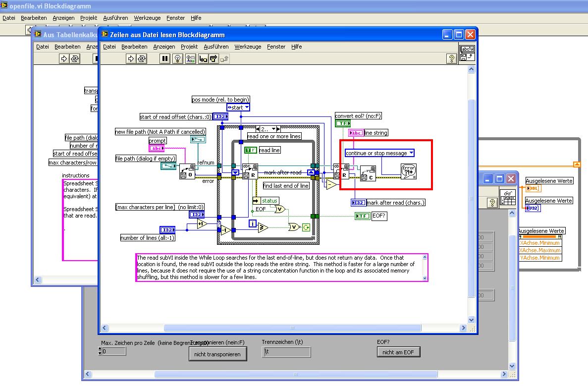This screenshot has height=386, width=588.
Task: Click Run Continuously in the Zeilen aus Datei lesen toolbar
Action: pyautogui.click(x=141, y=58)
